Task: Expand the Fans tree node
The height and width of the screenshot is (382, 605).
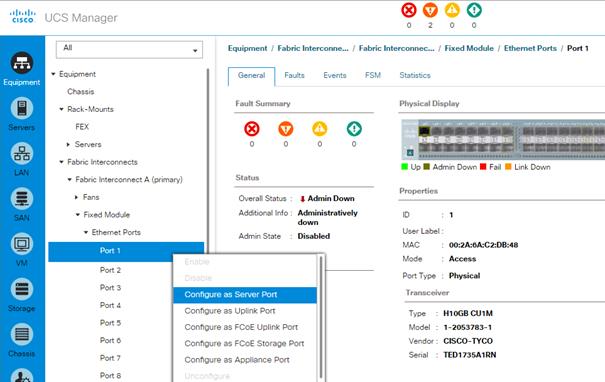Action: (x=76, y=197)
